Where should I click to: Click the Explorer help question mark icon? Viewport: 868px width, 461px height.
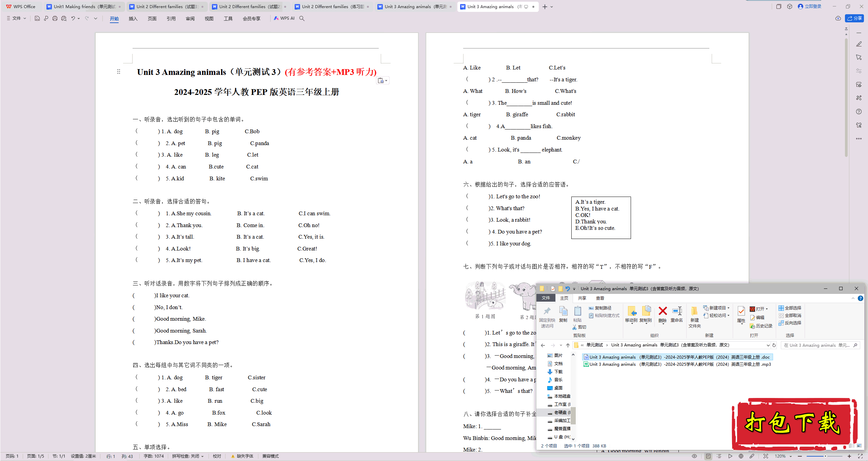(861, 298)
